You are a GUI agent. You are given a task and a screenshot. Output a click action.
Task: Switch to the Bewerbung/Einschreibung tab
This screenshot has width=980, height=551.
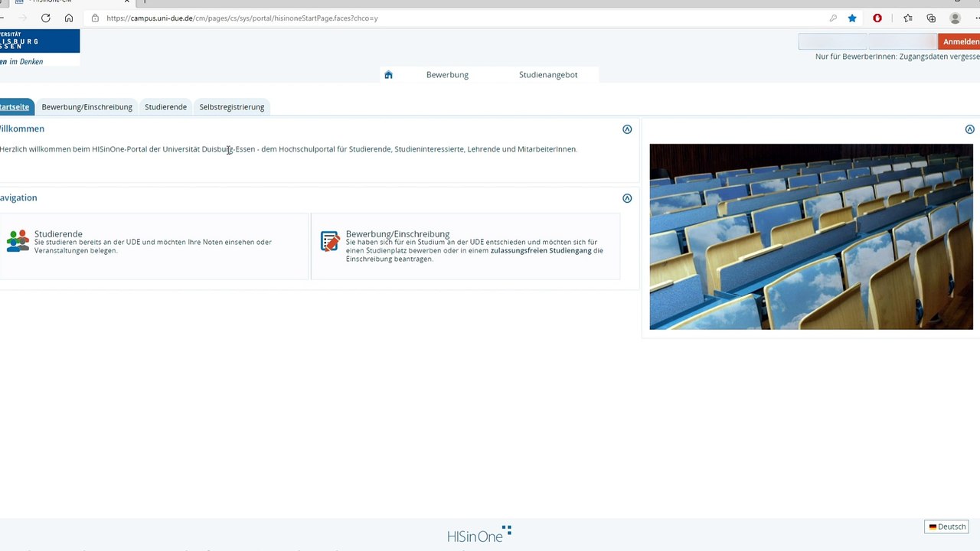click(x=87, y=107)
